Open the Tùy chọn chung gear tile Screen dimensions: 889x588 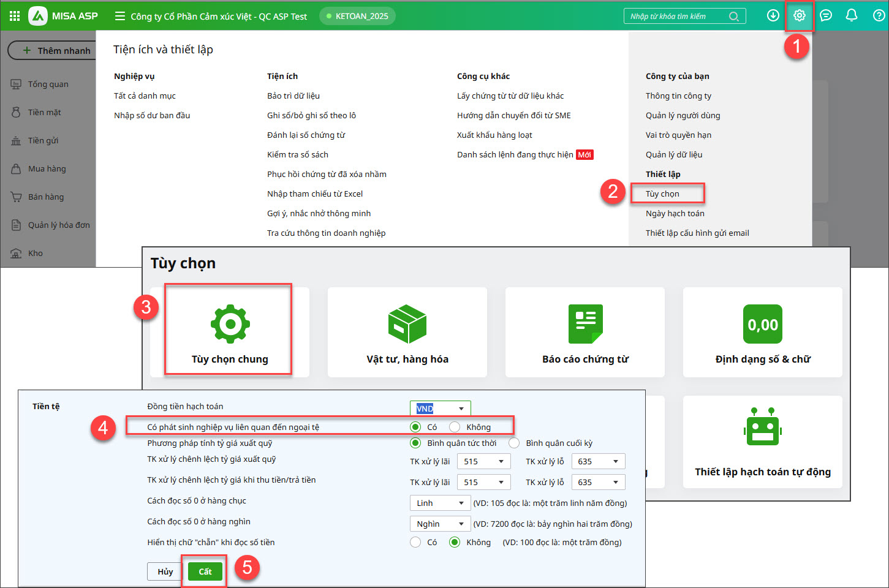click(230, 331)
